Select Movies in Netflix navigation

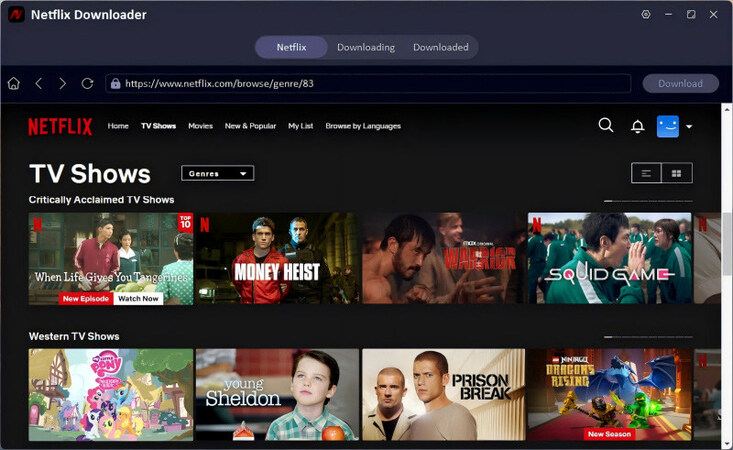[200, 126]
